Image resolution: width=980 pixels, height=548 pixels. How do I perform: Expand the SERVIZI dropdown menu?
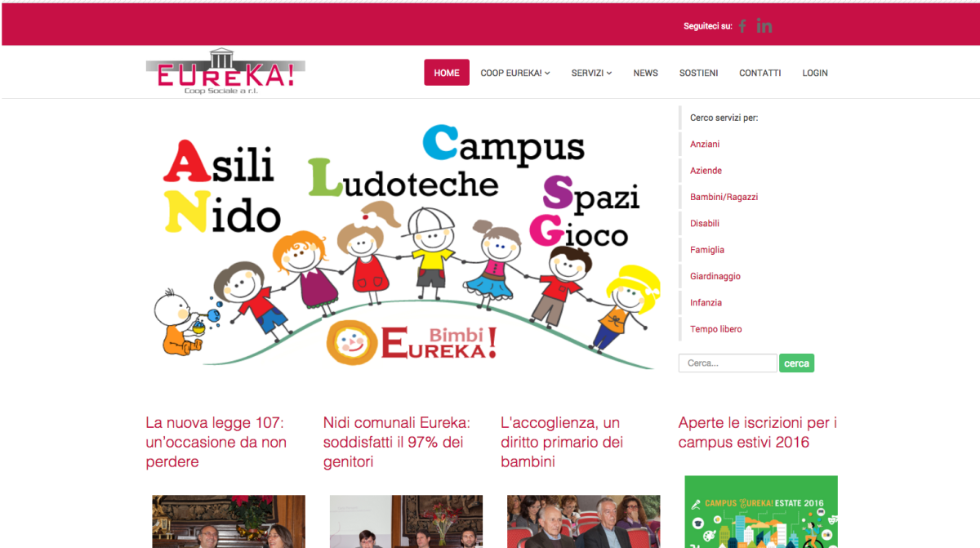pyautogui.click(x=591, y=73)
